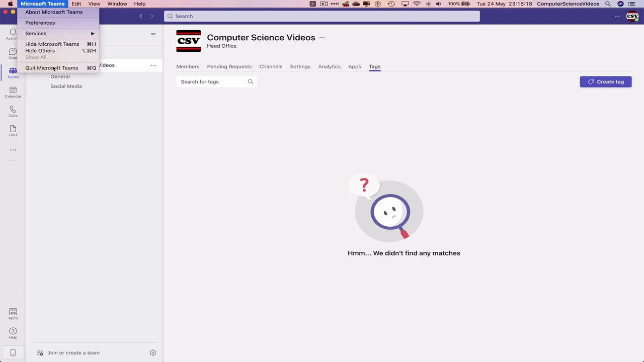The width and height of the screenshot is (644, 362).
Task: Open more options for Computer Science Videos team in list
Action: point(153,65)
